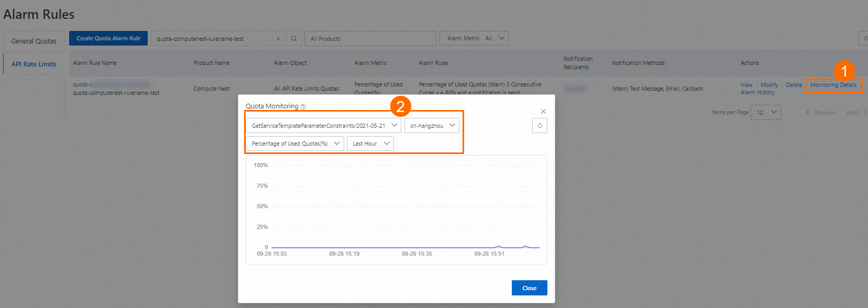Open the Percentage of Used Quotas(%) dropdown
The height and width of the screenshot is (308, 868).
point(295,144)
